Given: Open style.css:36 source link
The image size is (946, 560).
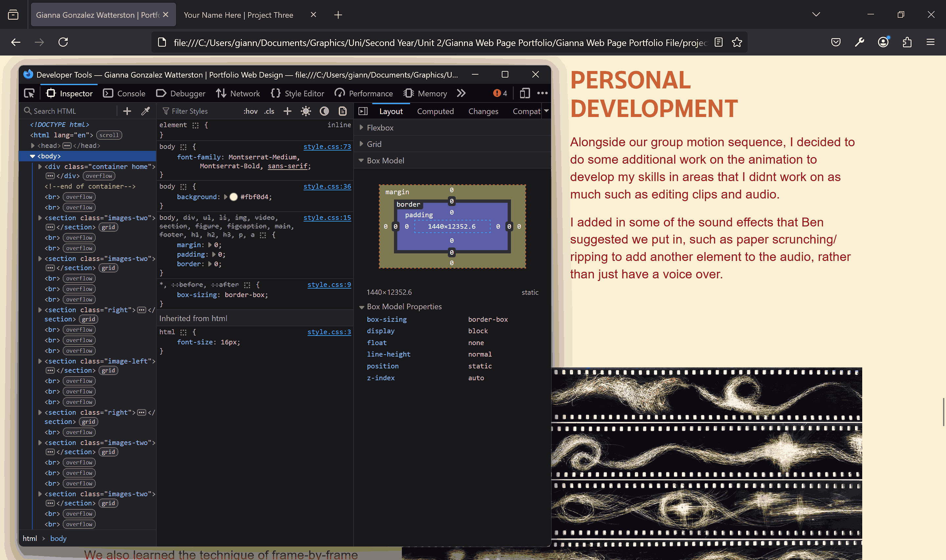Looking at the screenshot, I should [x=327, y=186].
